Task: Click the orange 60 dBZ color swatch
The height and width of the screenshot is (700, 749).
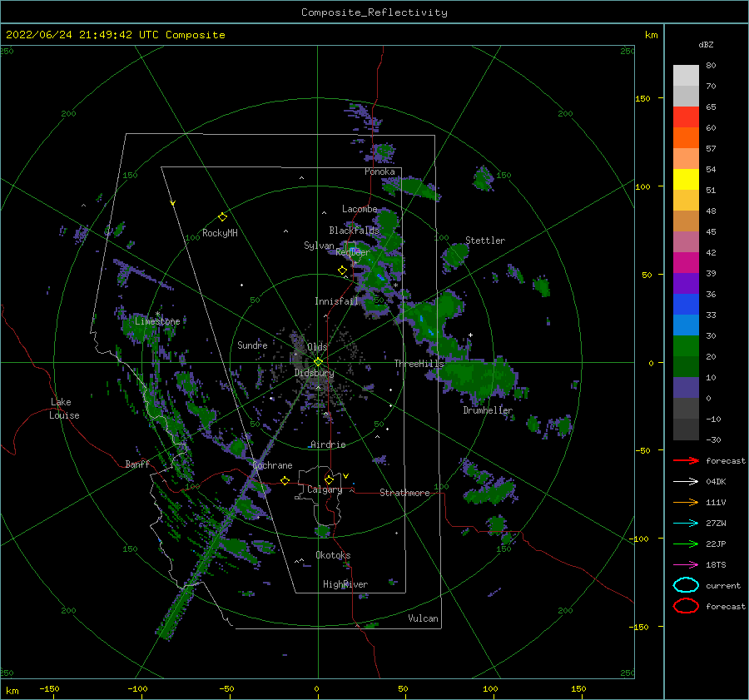Action: 686,137
